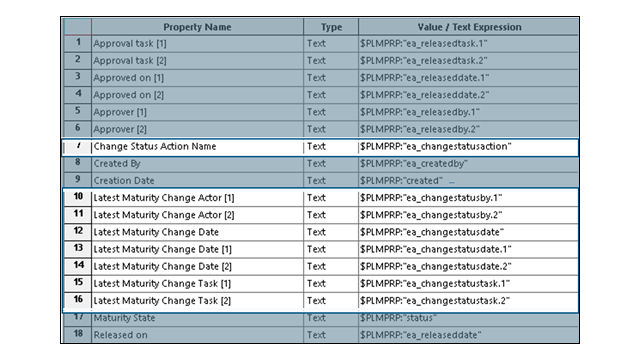Viewport: 640px width, 360px height.
Task: Select the ea_releasedby.2 value cell
Action: [x=469, y=129]
